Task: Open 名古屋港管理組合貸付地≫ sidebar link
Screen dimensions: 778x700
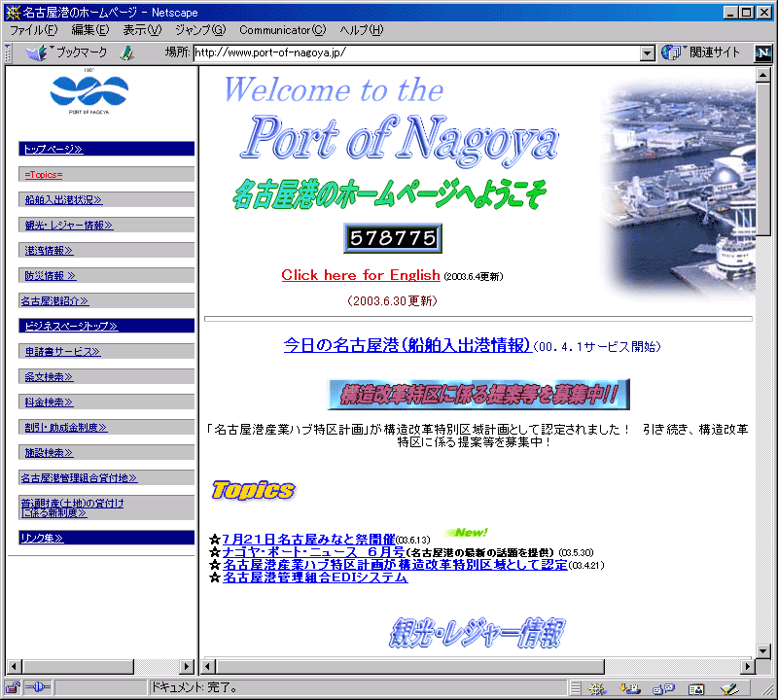Action: pyautogui.click(x=79, y=478)
